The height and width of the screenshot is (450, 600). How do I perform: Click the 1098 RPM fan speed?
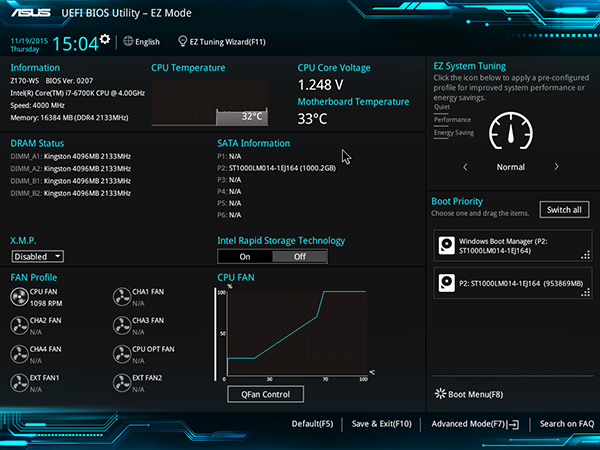(46, 303)
